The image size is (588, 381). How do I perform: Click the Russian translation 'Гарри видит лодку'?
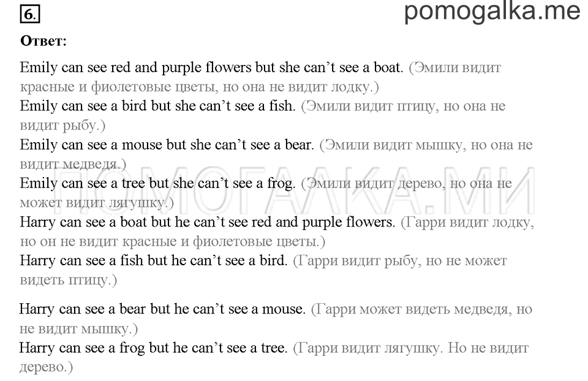pos(469,223)
